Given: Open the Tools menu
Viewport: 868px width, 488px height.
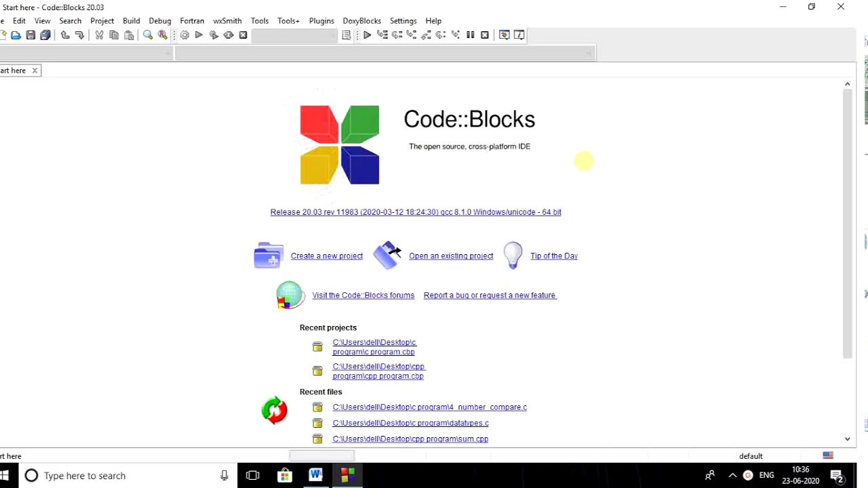Looking at the screenshot, I should pyautogui.click(x=260, y=21).
